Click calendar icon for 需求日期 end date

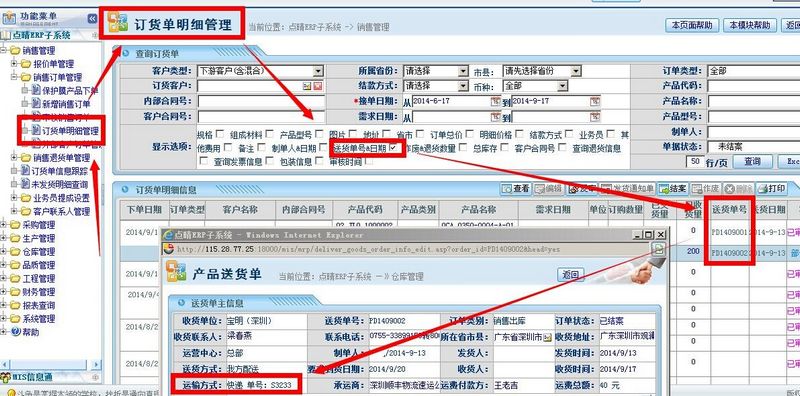[x=595, y=117]
